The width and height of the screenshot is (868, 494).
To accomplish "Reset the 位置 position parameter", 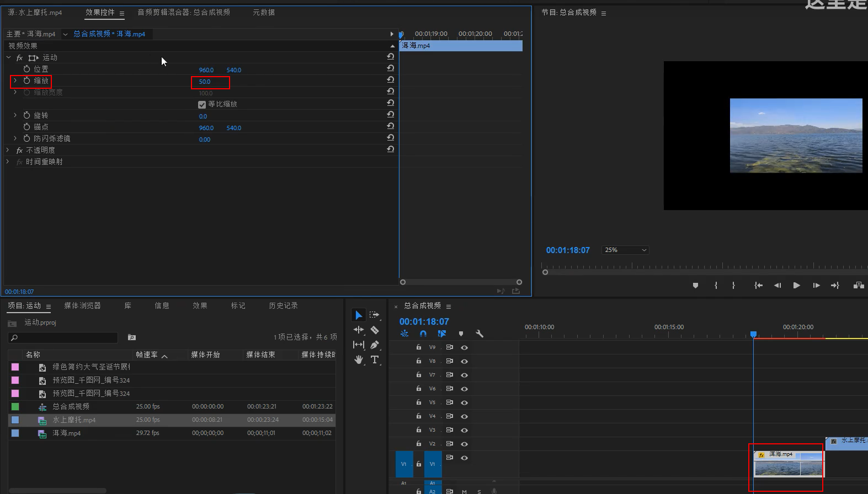I will [x=391, y=68].
